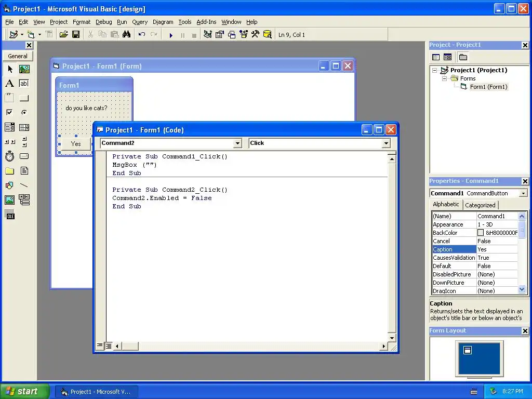Click the BackColor color swatch

(x=481, y=233)
